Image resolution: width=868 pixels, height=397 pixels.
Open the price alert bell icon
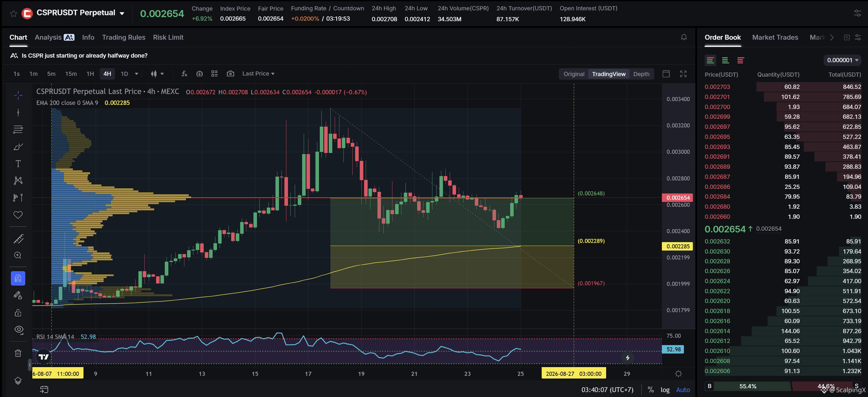pos(684,37)
